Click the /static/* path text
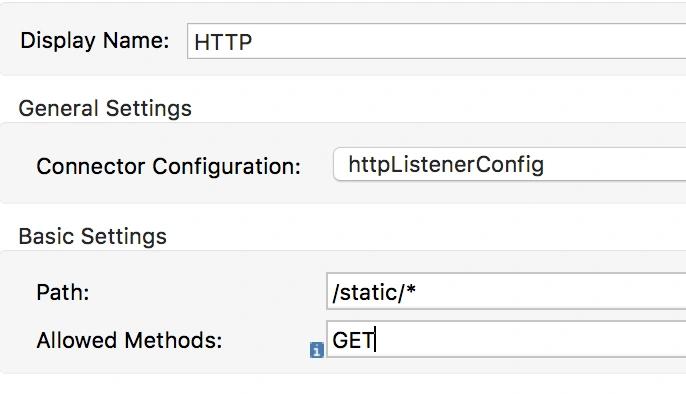This screenshot has height=394, width=686. pos(374,293)
